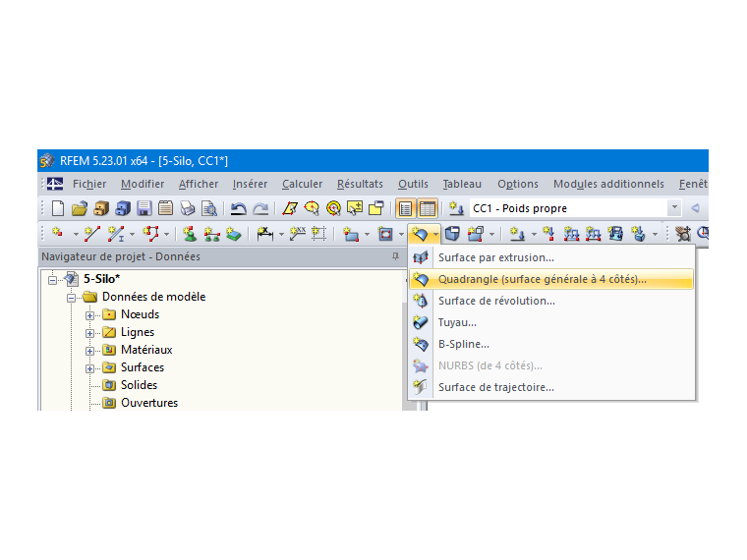Select the solid from surfaces tool
Image resolution: width=747 pixels, height=560 pixels.
point(476,234)
